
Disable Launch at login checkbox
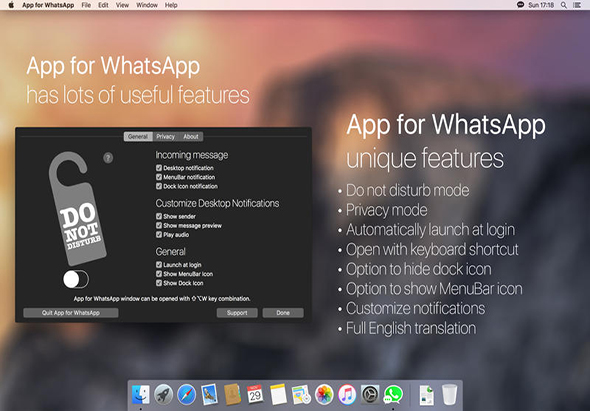159,265
